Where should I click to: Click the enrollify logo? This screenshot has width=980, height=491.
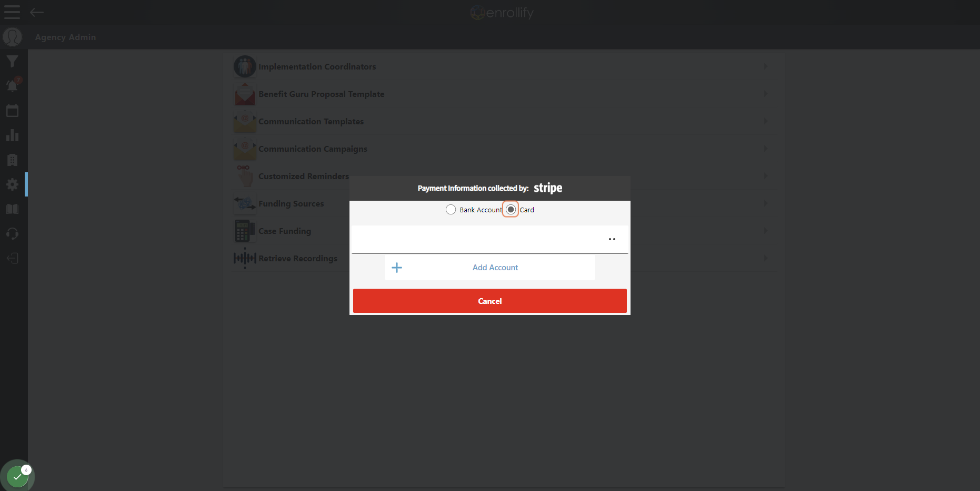click(502, 12)
